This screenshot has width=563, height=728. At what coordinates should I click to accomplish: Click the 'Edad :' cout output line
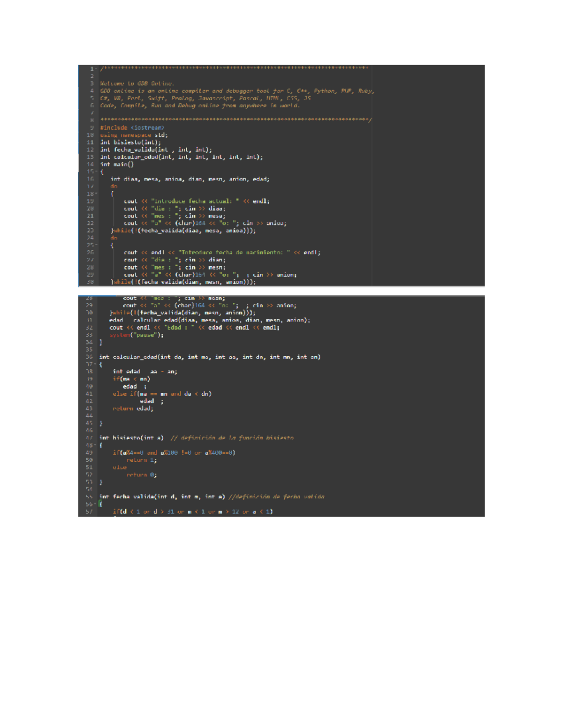click(x=194, y=328)
